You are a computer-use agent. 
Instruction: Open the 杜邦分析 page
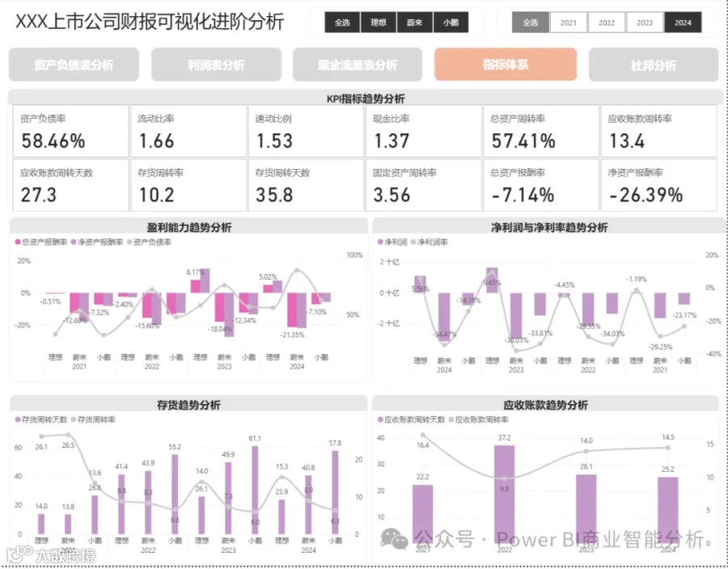tap(654, 65)
